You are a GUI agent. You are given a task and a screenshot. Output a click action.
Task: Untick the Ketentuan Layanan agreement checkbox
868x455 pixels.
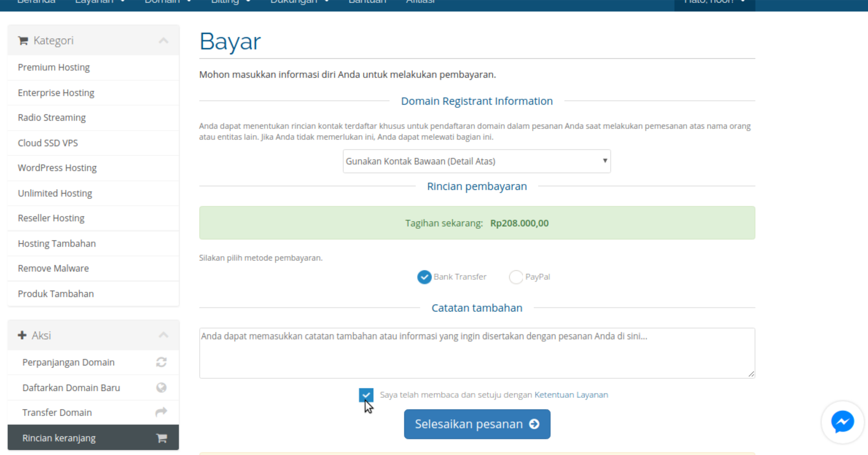pyautogui.click(x=366, y=395)
